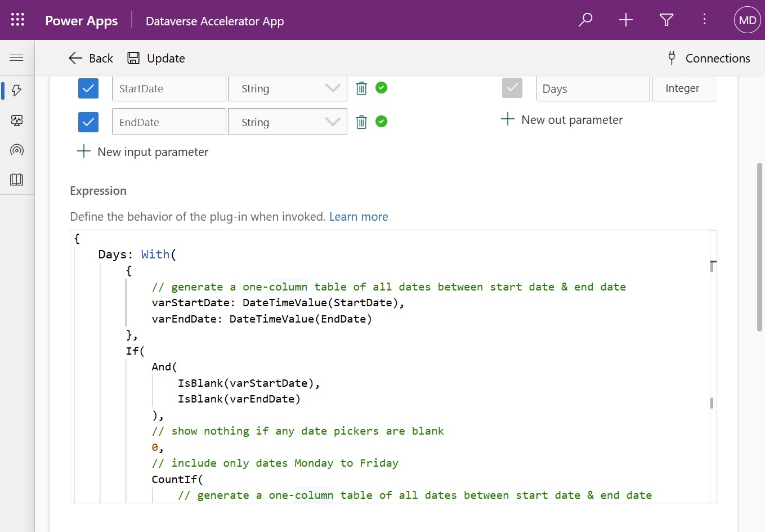Open the Dataverse Accelerator App title
The height and width of the screenshot is (532, 765).
(214, 21)
